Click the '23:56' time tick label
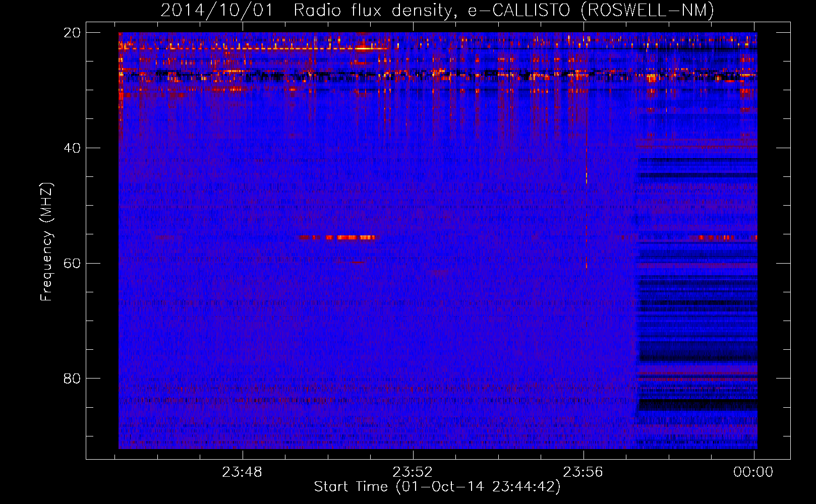 pyautogui.click(x=583, y=472)
